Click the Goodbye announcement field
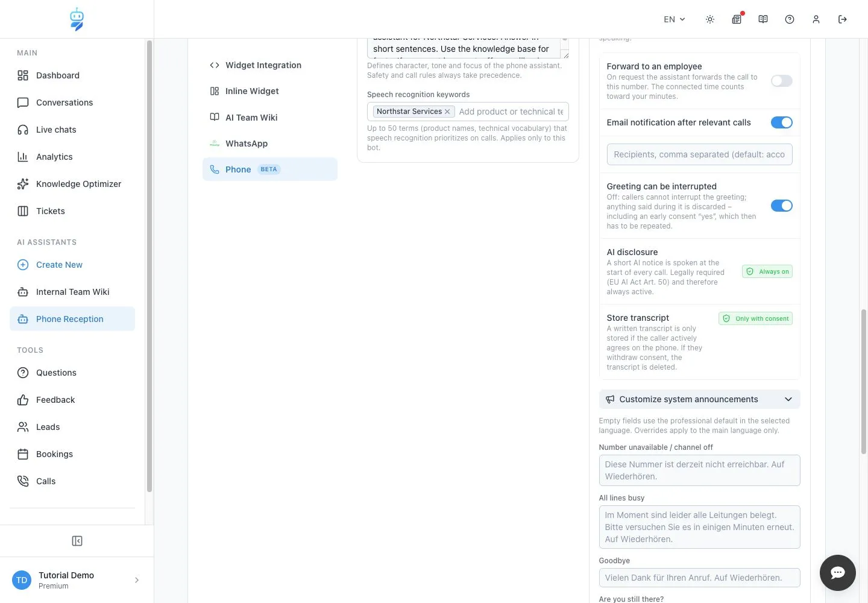 699,578
